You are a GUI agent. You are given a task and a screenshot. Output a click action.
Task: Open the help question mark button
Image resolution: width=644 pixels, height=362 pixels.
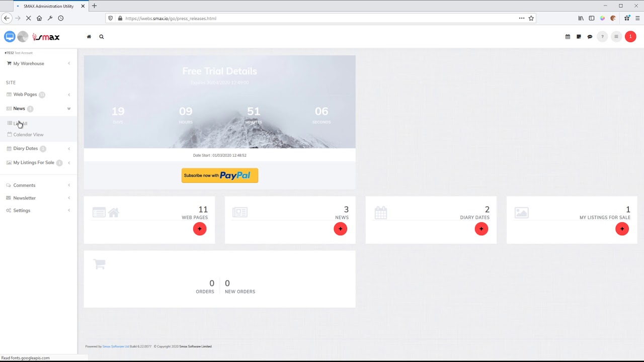[602, 37]
